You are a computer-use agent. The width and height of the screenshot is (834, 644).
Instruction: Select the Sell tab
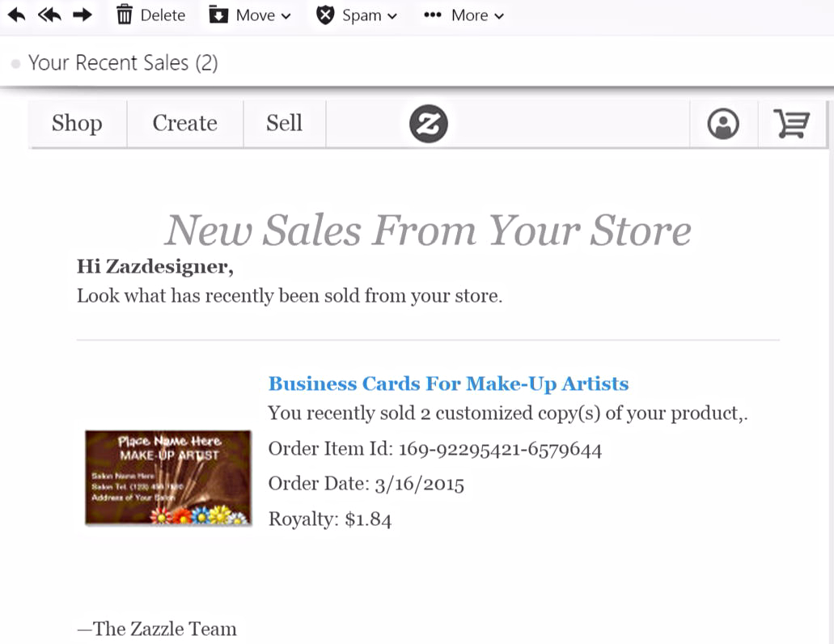(285, 123)
